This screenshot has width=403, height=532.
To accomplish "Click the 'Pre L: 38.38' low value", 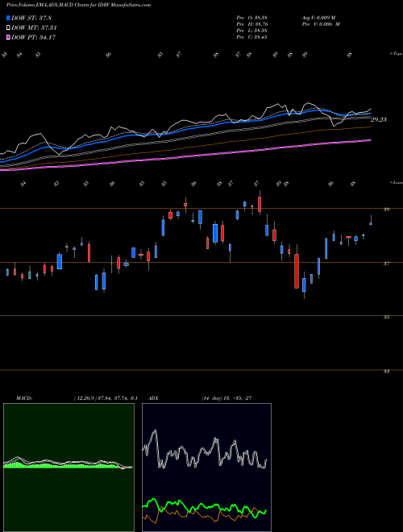I will click(x=251, y=31).
